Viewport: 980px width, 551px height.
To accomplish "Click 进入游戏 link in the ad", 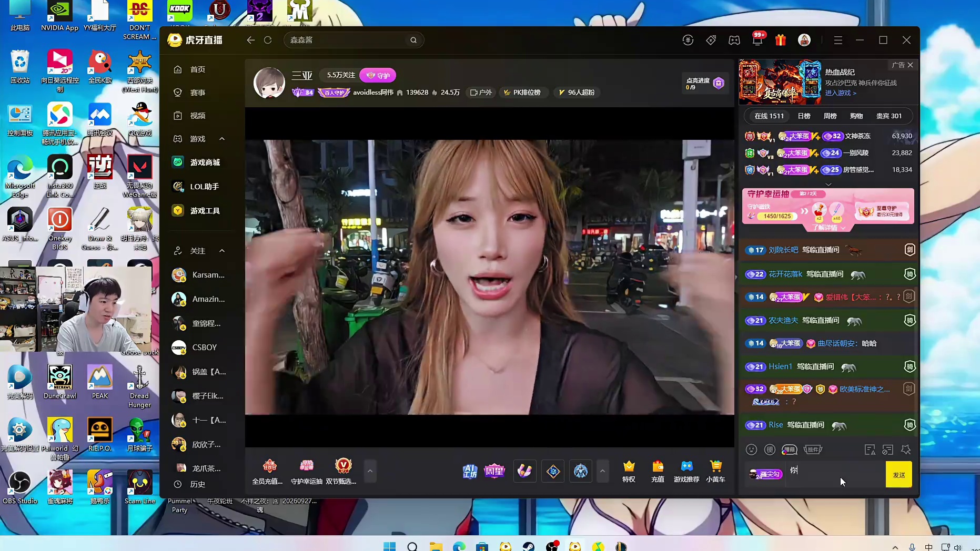I will point(840,93).
